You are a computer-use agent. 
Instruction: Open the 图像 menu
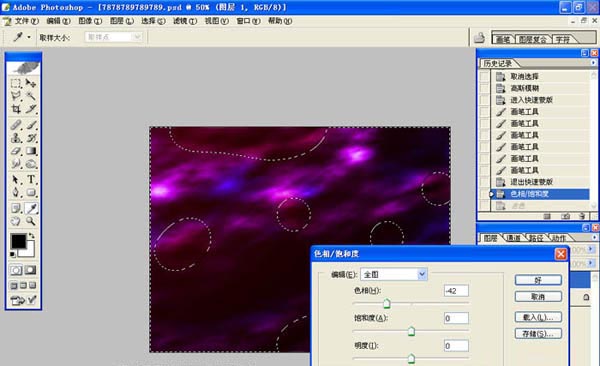(x=90, y=21)
